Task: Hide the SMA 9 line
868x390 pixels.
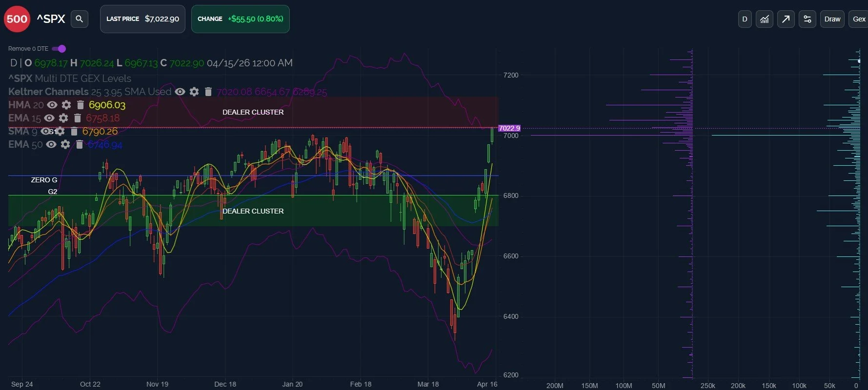Action: pos(46,131)
